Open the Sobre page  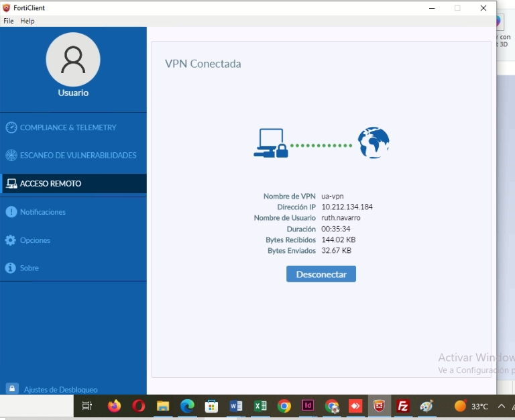[30, 268]
